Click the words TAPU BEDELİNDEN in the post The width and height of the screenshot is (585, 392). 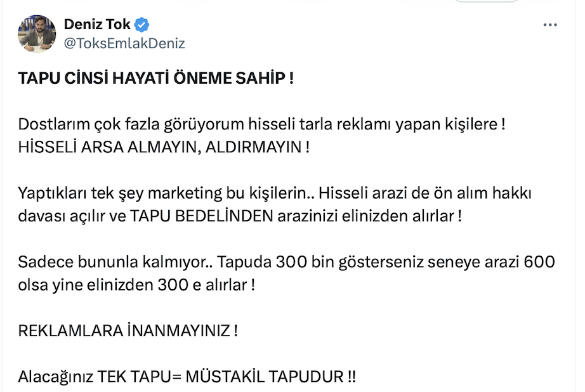pos(202,215)
